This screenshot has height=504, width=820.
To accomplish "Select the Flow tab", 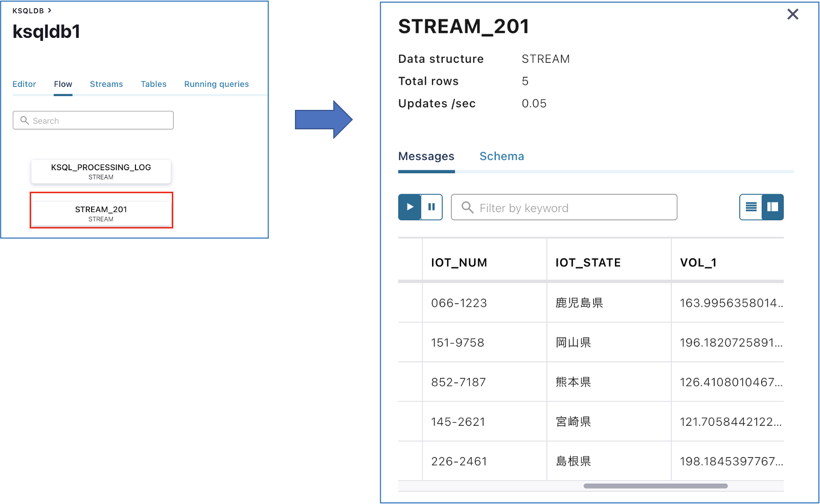I will tap(63, 84).
